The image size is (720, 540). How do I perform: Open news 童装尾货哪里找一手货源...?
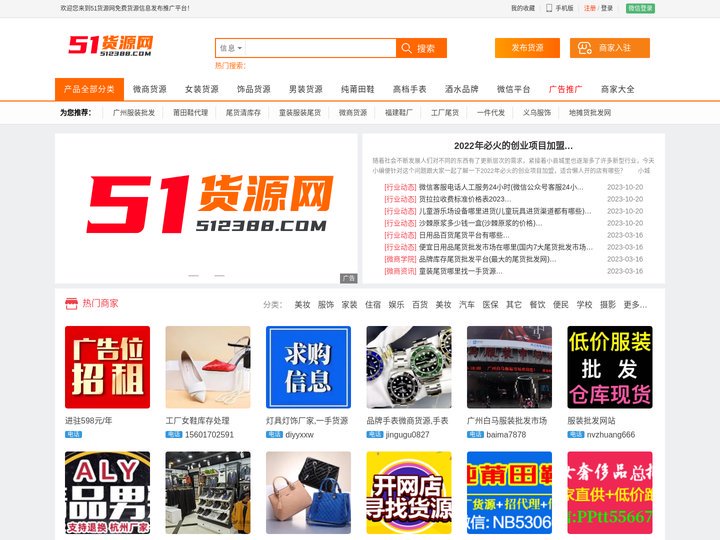coord(461,271)
